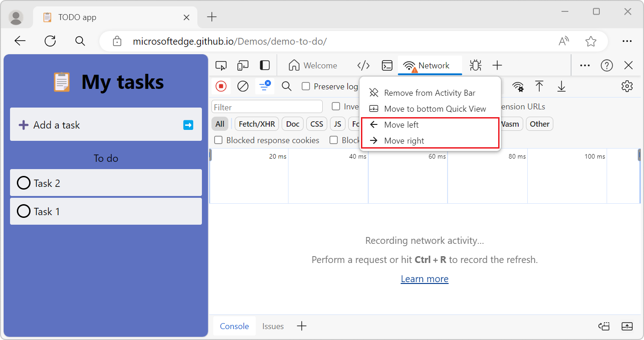The width and height of the screenshot is (644, 340).
Task: Filter by Doc requests
Action: 293,124
